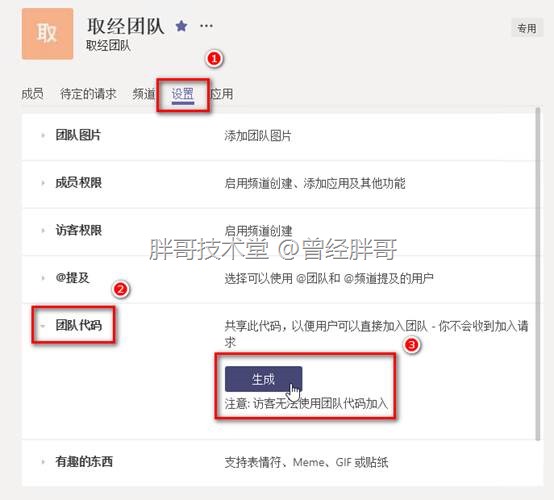554x500 pixels.
Task: Switch to the 成员 tab
Action: click(x=33, y=94)
